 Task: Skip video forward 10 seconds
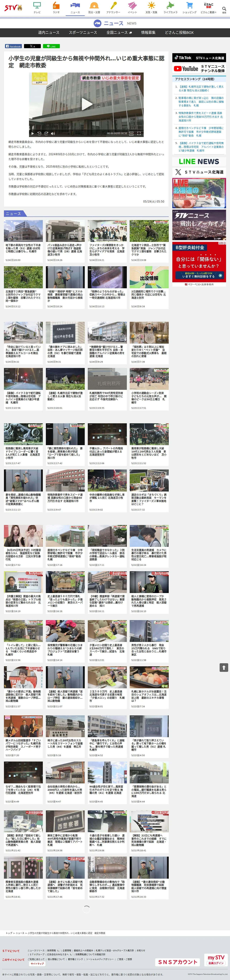click(x=46, y=134)
